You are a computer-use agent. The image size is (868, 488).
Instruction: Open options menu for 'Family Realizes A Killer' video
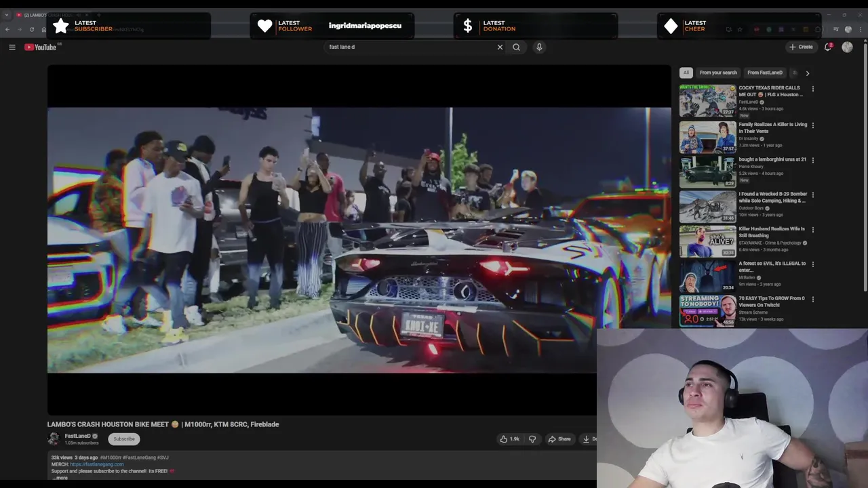tap(812, 125)
